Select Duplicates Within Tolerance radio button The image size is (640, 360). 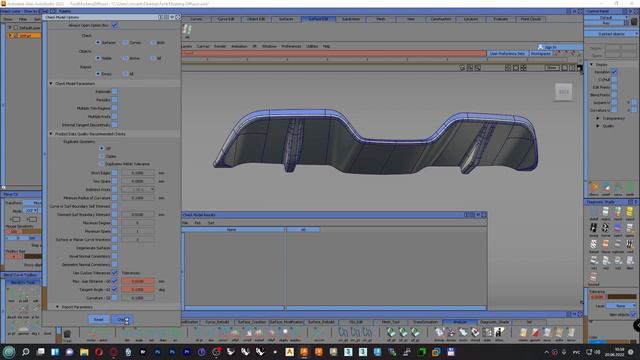coord(102,164)
